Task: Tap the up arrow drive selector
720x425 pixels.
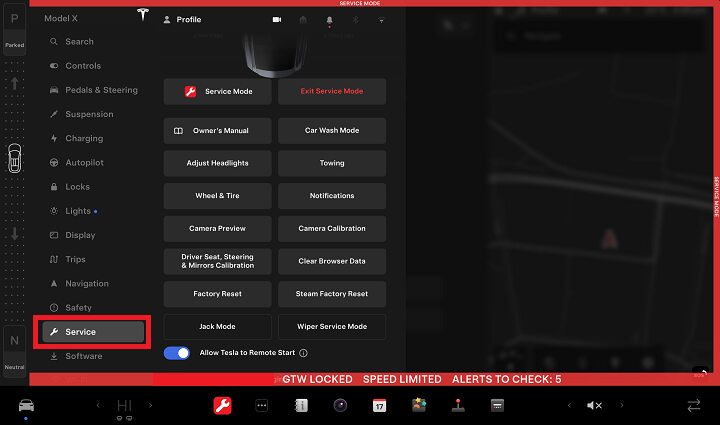Action: point(15,83)
